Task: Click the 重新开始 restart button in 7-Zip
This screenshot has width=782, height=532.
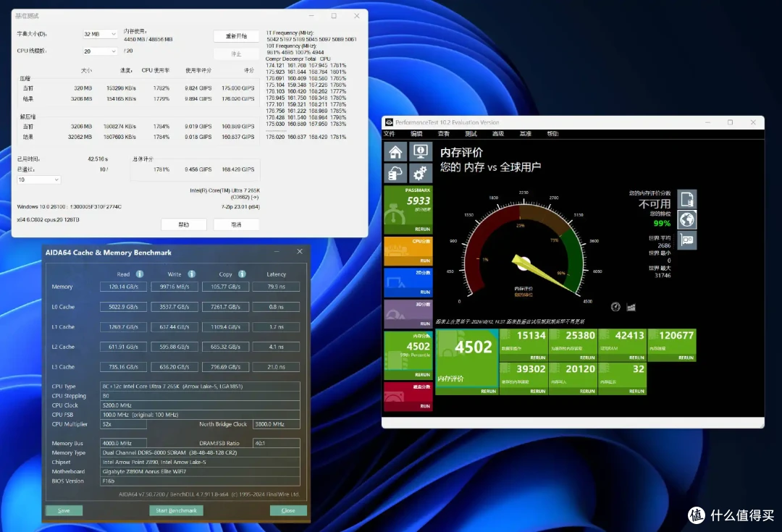Action: (236, 36)
